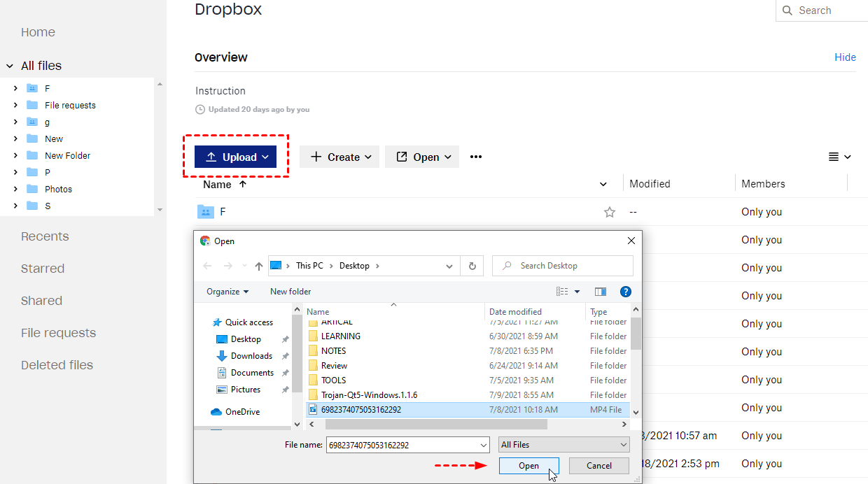The image size is (868, 484).
Task: Click the Search Desktop field
Action: pyautogui.click(x=563, y=266)
